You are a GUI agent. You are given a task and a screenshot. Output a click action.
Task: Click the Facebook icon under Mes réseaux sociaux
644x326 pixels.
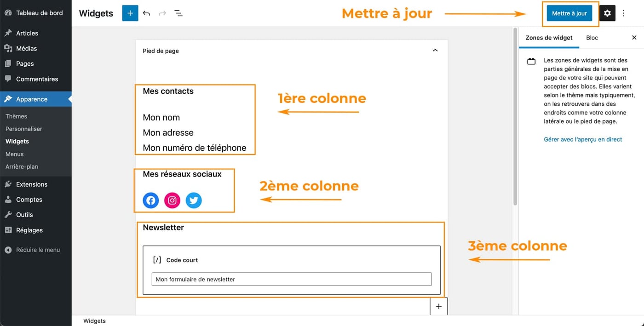pos(150,200)
